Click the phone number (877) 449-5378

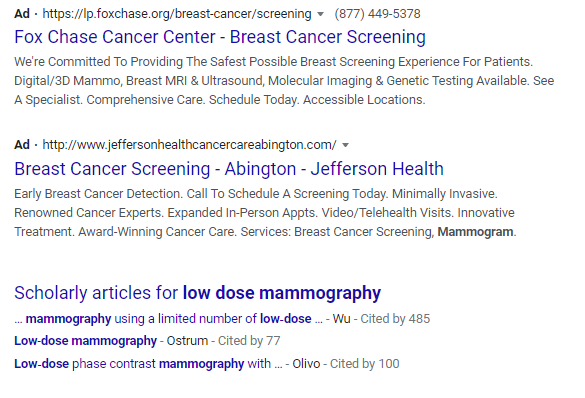(x=377, y=14)
